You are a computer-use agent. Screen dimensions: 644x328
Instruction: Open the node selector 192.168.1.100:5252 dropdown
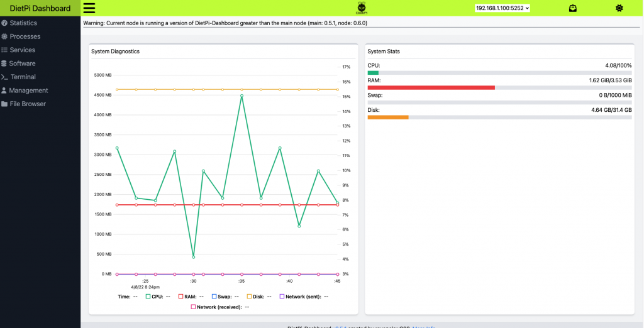point(502,8)
